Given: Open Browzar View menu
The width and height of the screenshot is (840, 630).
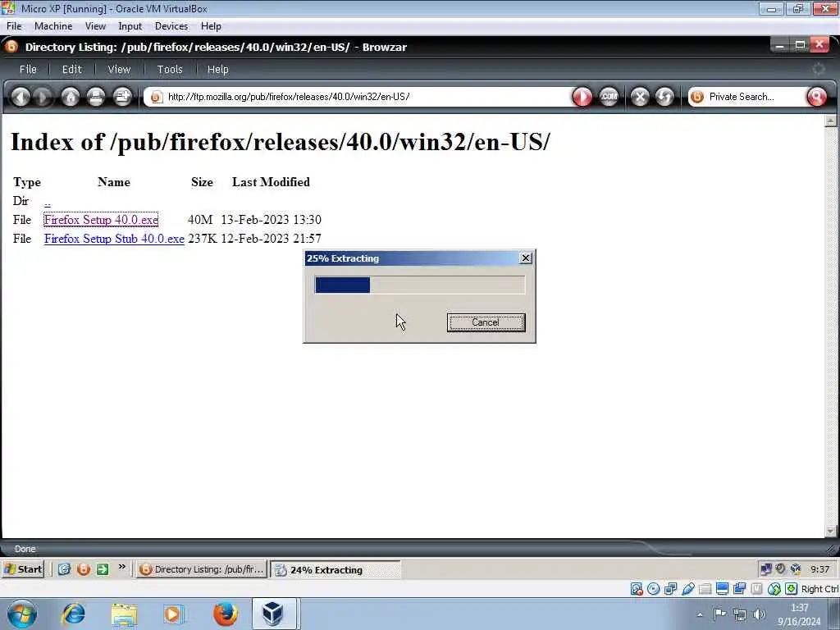Looking at the screenshot, I should [119, 70].
